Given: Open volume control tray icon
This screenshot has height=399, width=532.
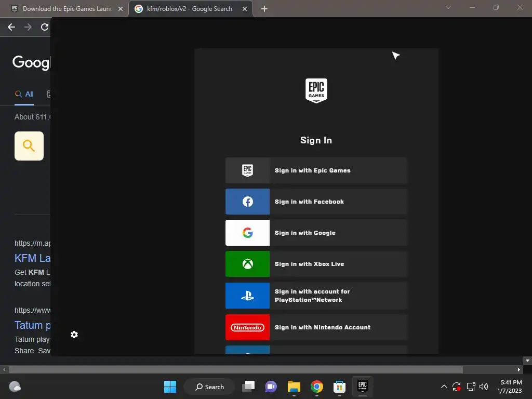Looking at the screenshot, I should click(484, 387).
